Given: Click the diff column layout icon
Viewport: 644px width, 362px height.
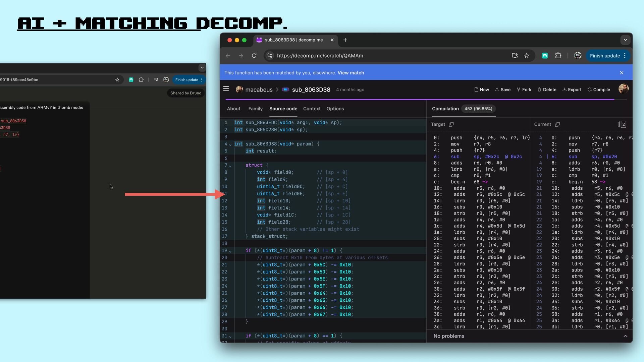Looking at the screenshot, I should (622, 124).
